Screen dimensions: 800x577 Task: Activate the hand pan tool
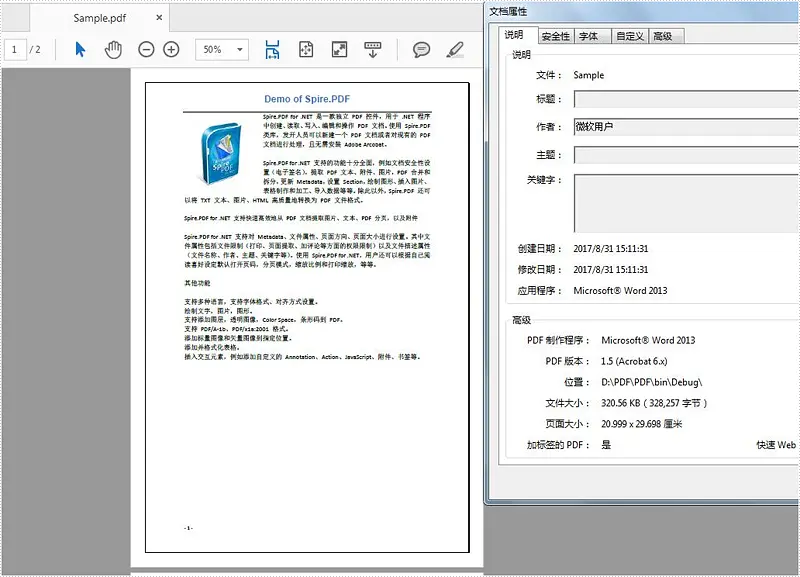pos(112,47)
